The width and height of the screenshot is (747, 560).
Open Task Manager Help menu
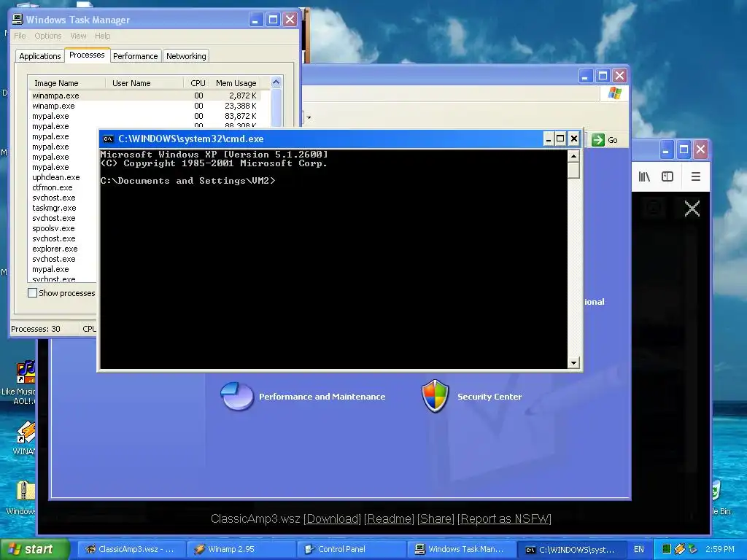(x=102, y=36)
